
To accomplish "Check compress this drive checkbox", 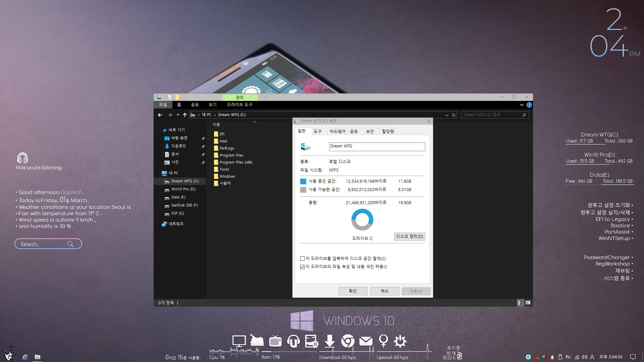I will coord(302,259).
